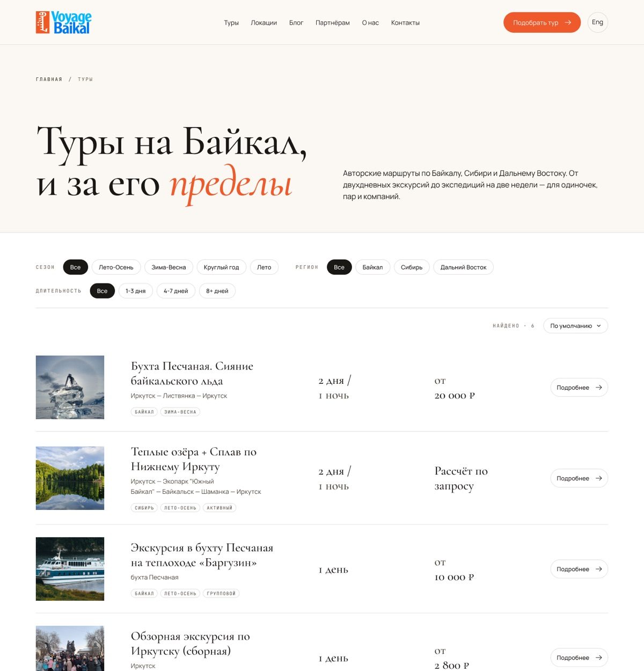
Task: Filter season by Лето-Осень
Action: (x=116, y=267)
